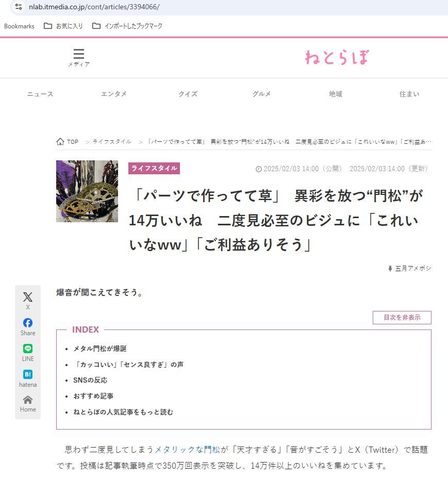Jump to 「カッコいい」「センス良すぎ」の声 section
Screen dimensions: 448x478
point(128,364)
